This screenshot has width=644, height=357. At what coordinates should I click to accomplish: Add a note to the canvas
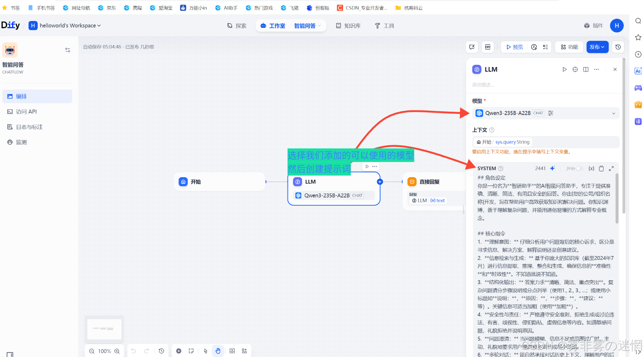click(191, 351)
